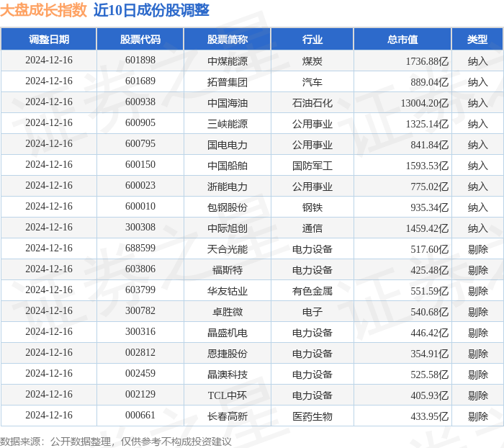The image size is (504, 448).
Task: Click market value 841.84亿
Action: [x=429, y=145]
